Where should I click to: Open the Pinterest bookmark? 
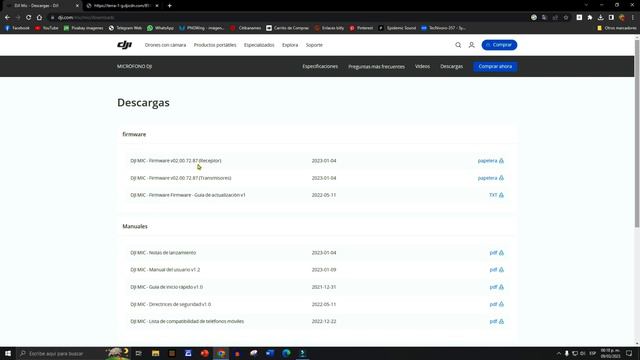[361, 28]
